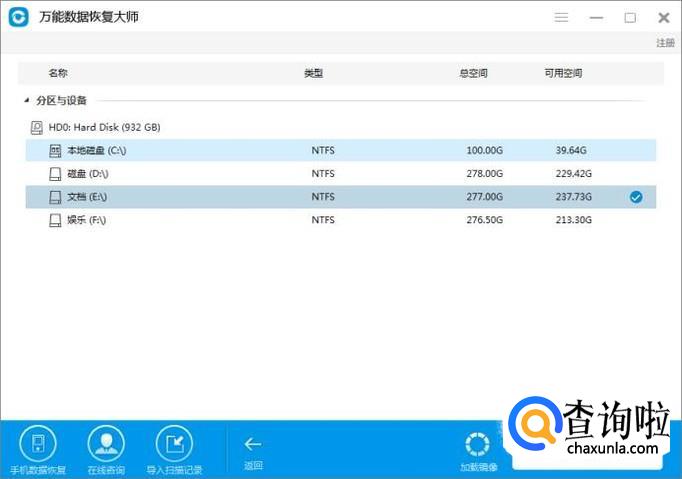Maximize the recovery app window

pyautogui.click(x=630, y=18)
